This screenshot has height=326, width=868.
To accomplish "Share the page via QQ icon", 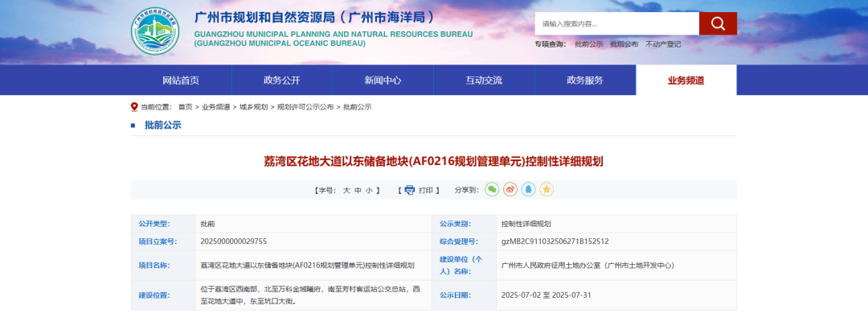I will point(529,190).
